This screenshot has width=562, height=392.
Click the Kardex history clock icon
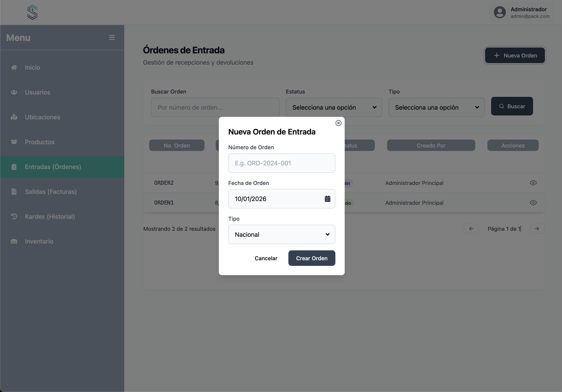(14, 216)
